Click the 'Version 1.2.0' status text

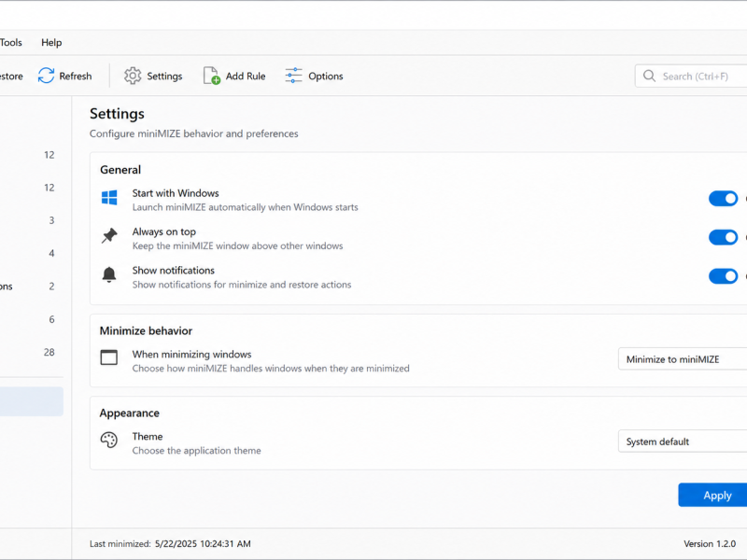(710, 544)
